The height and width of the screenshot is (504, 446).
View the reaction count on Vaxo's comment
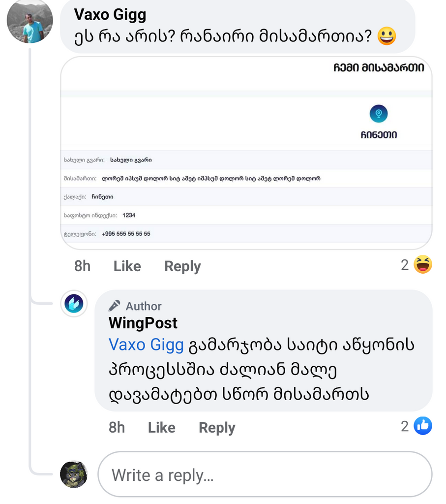(405, 265)
